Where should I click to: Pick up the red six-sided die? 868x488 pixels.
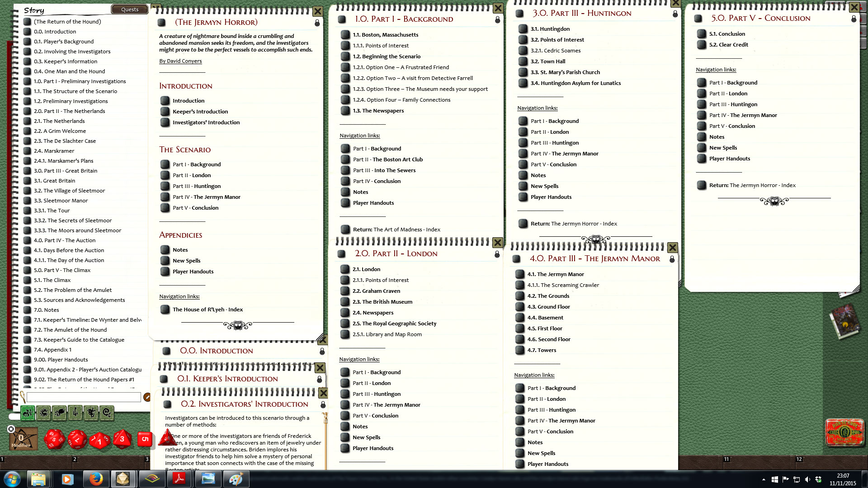(x=145, y=439)
